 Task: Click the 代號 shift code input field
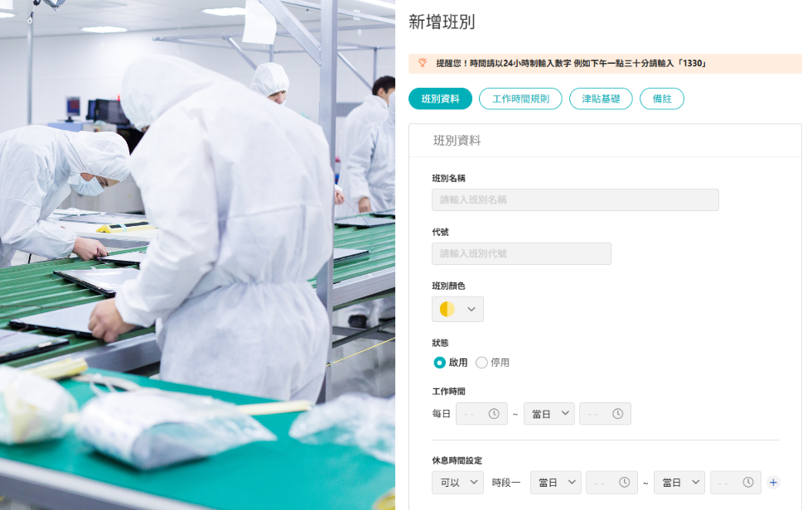coord(521,253)
